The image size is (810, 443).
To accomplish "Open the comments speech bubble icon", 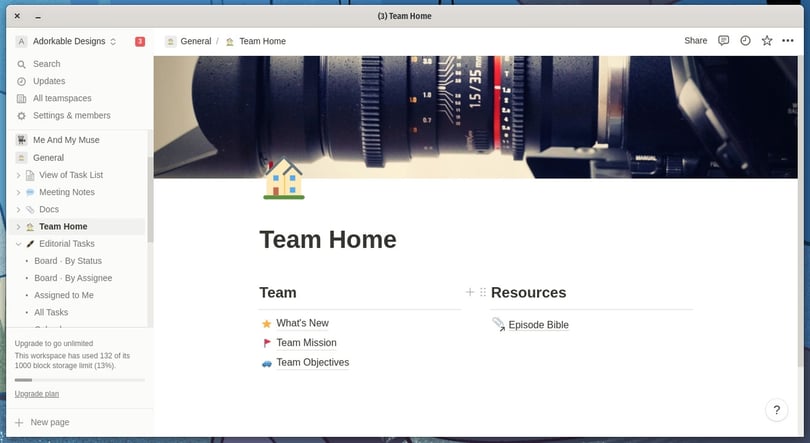I will click(723, 40).
